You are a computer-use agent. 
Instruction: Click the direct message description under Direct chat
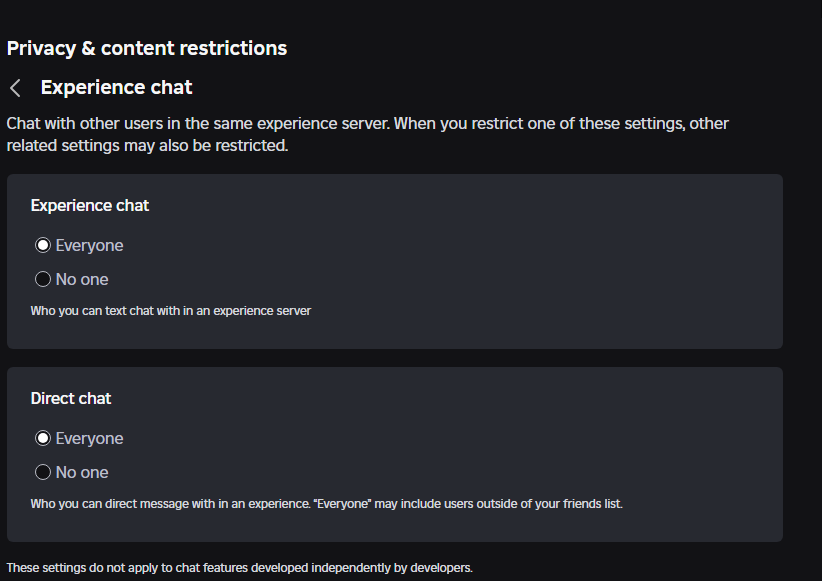pos(326,503)
